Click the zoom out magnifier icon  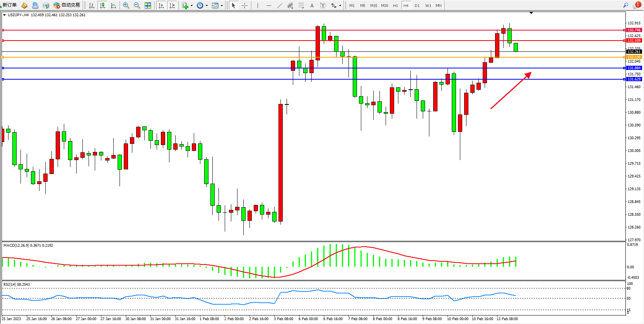137,5
